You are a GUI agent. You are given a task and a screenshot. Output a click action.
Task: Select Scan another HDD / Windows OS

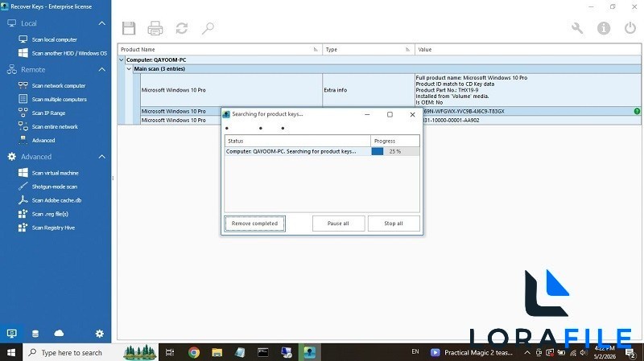pos(63,53)
